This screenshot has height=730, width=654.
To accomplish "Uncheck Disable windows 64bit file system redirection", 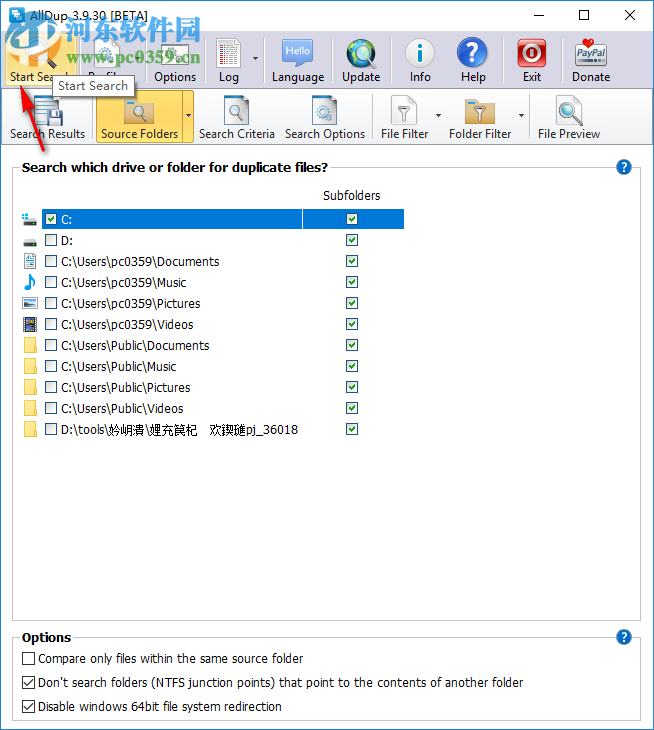I will 28,707.
